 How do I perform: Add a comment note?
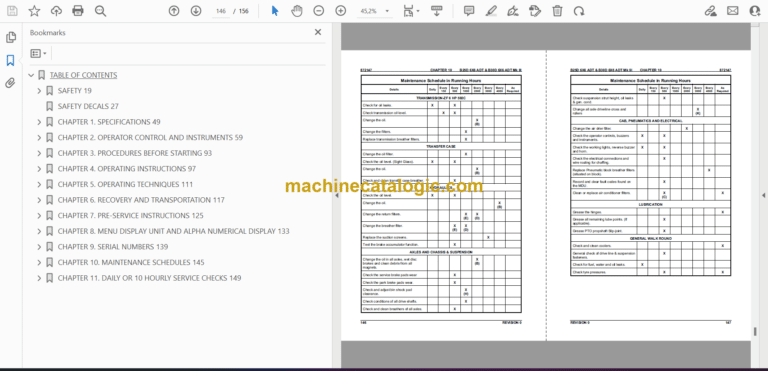click(469, 11)
